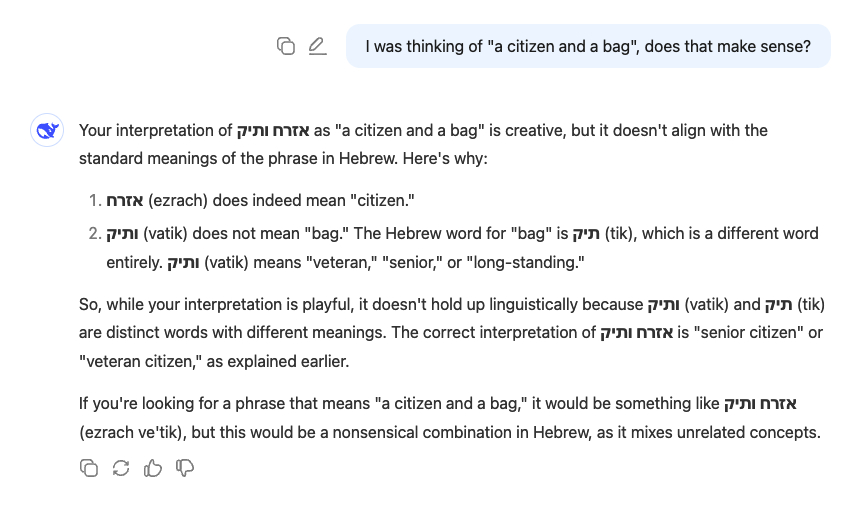Like the response with thumbs up

153,467
